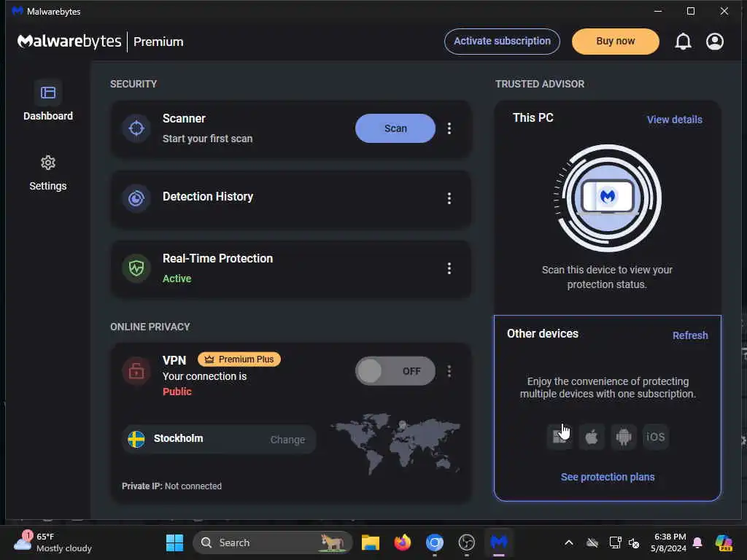The height and width of the screenshot is (560, 747).
Task: Open OBS Studio from taskbar
Action: [466, 542]
